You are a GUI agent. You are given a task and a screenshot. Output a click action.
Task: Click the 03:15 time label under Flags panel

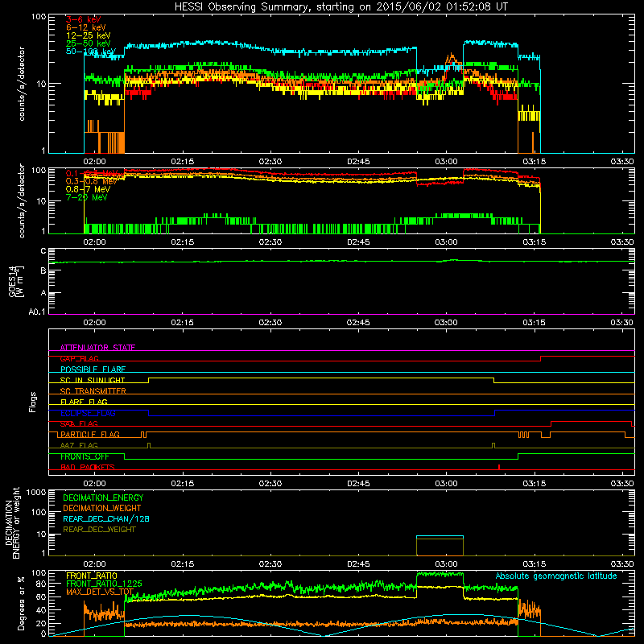[x=534, y=484]
